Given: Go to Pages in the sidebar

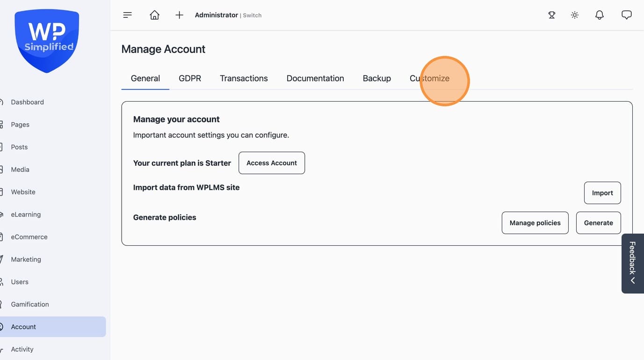Looking at the screenshot, I should pos(20,125).
